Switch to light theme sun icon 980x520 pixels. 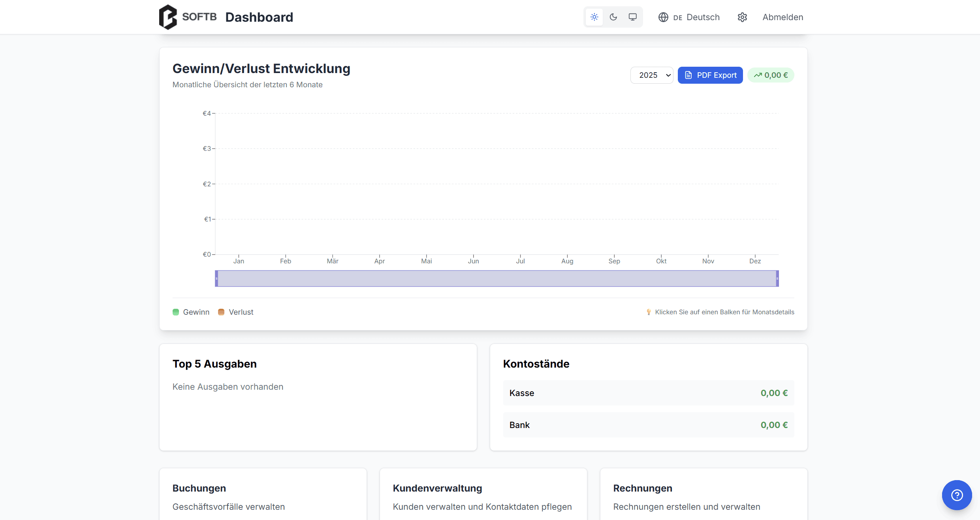point(594,17)
